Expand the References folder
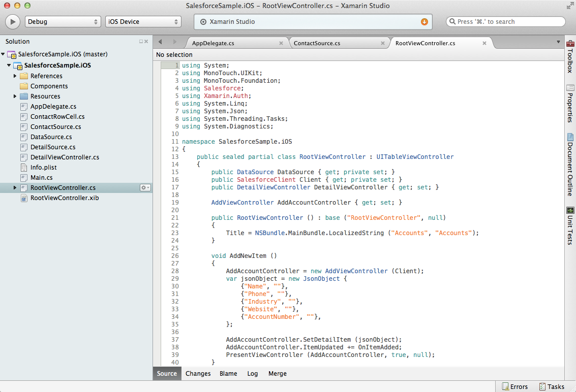Image resolution: width=576 pixels, height=392 pixels. 15,76
